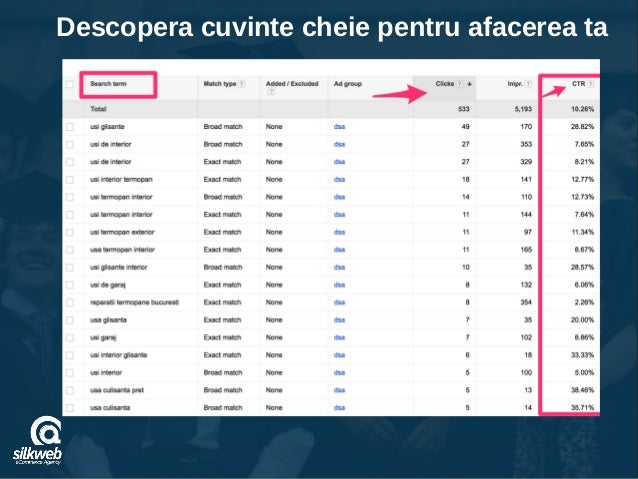Check the usa termopan interior row checkbox
Image resolution: width=638 pixels, height=479 pixels.
coord(70,250)
